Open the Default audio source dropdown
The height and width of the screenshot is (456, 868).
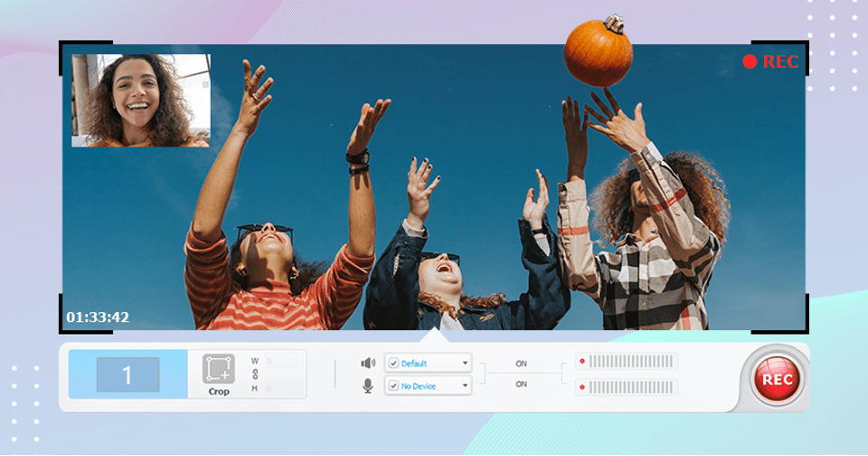pos(429,364)
